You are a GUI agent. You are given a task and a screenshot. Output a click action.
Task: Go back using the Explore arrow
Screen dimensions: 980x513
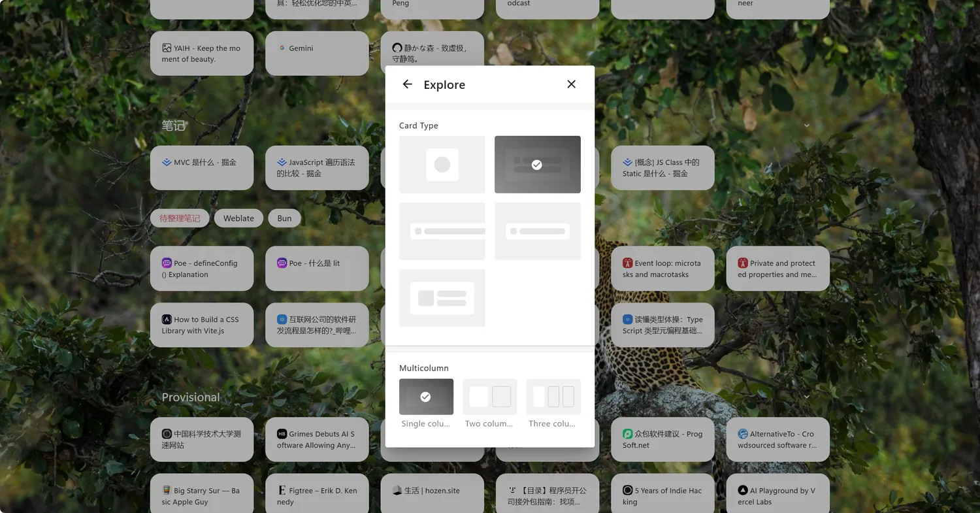tap(408, 84)
